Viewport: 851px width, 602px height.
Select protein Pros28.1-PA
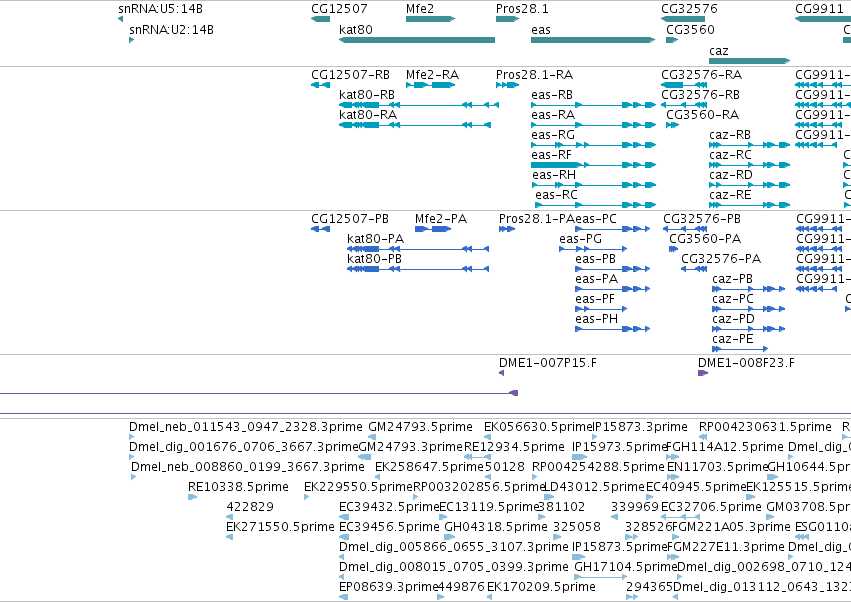click(x=537, y=219)
